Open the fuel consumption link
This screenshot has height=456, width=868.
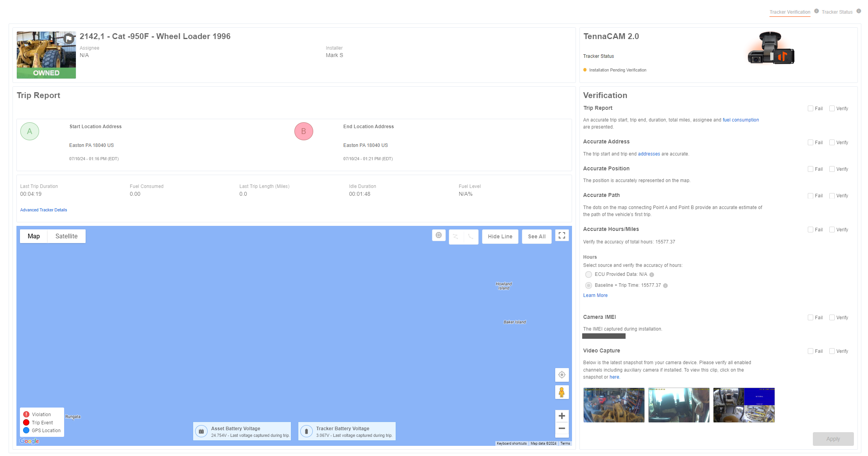point(741,120)
